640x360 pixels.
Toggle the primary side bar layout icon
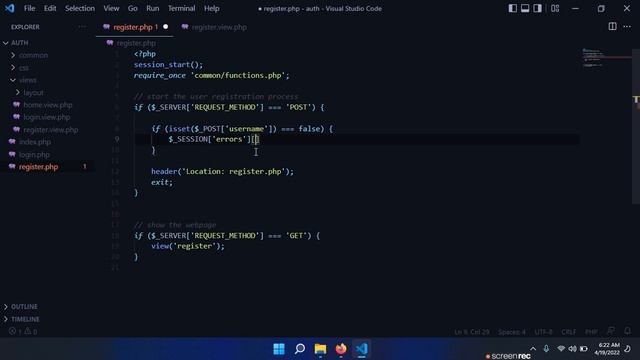(x=513, y=8)
